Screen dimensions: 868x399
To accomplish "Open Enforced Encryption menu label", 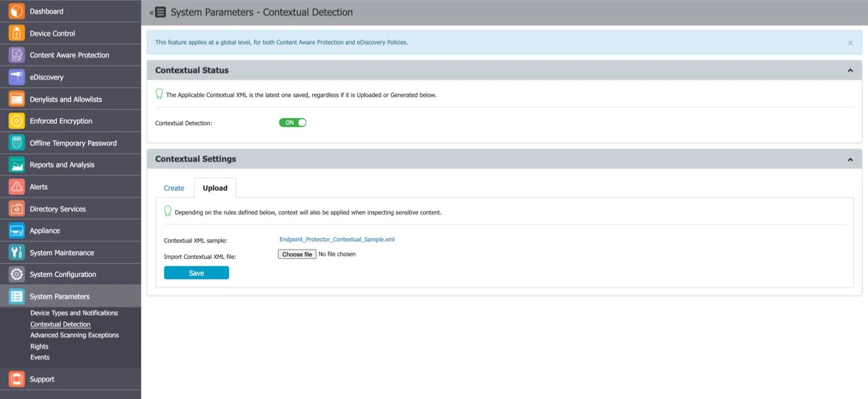I will tap(61, 121).
